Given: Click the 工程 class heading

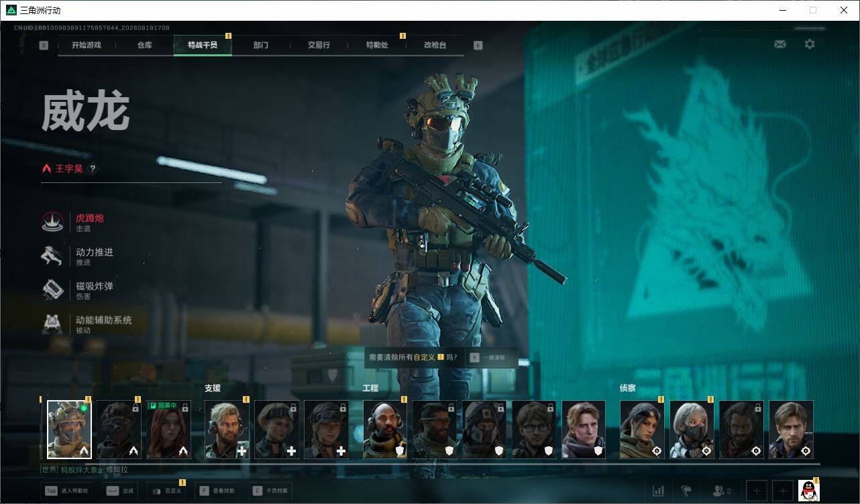Looking at the screenshot, I should click(x=370, y=388).
